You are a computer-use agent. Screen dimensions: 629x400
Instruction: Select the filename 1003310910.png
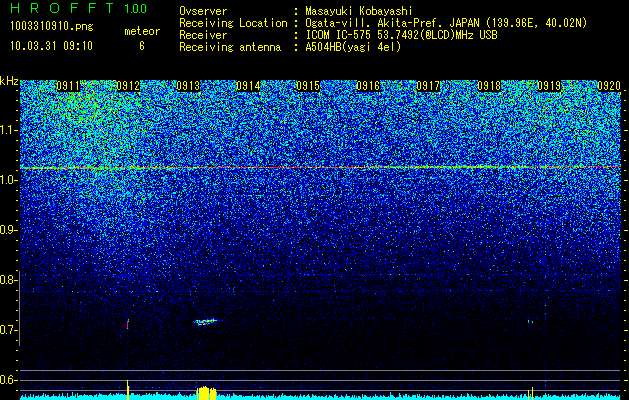click(x=52, y=27)
